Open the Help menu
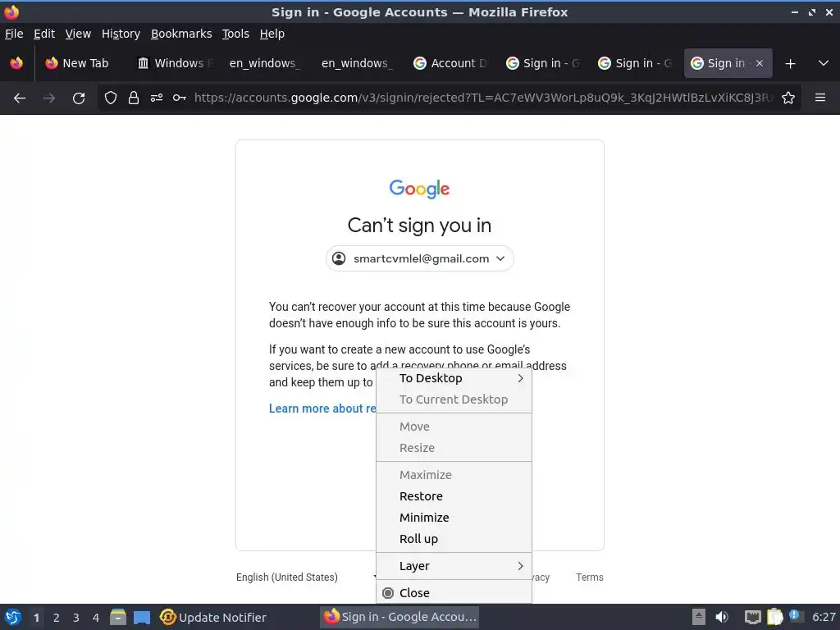This screenshot has width=840, height=630. click(272, 34)
